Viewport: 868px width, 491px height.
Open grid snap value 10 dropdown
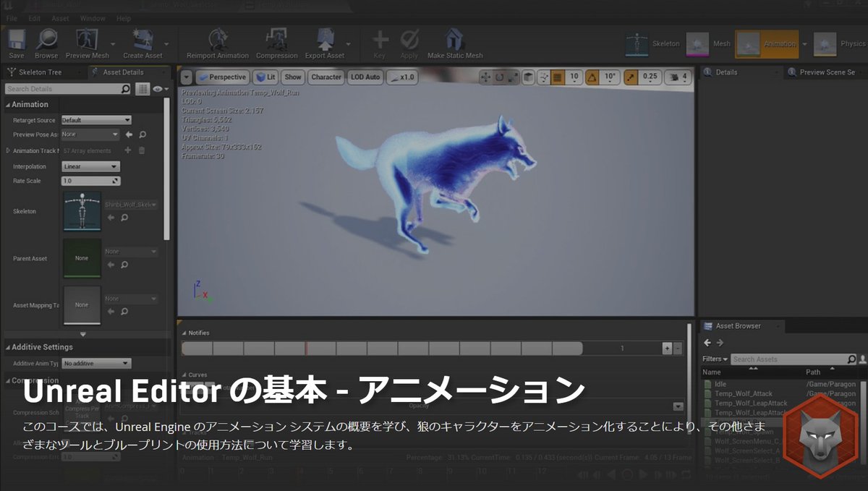[x=574, y=77]
